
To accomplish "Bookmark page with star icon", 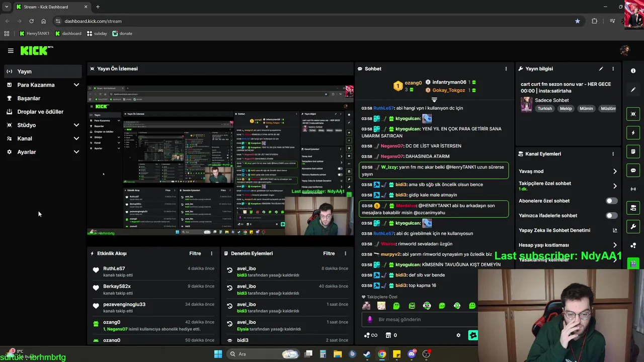I will [x=578, y=21].
